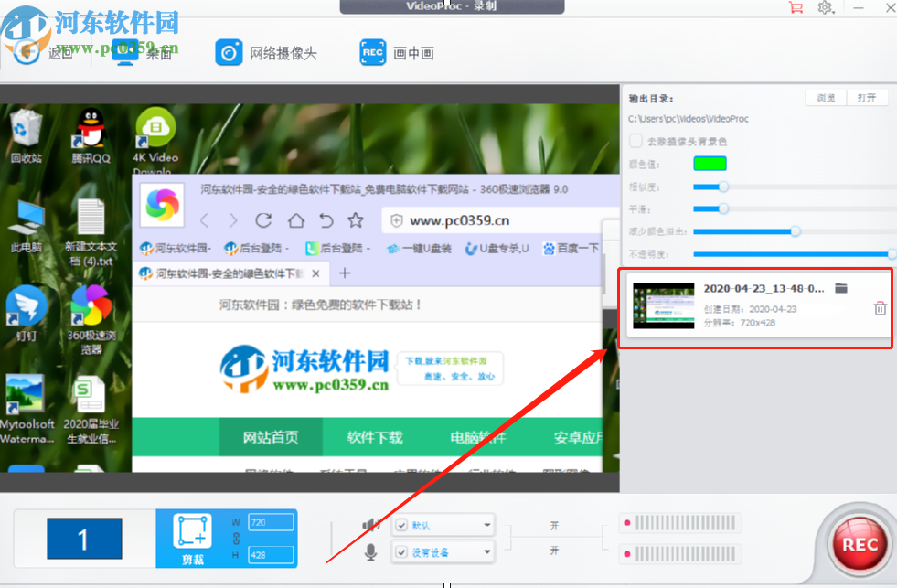Click 打开 to open output folder

(865, 96)
